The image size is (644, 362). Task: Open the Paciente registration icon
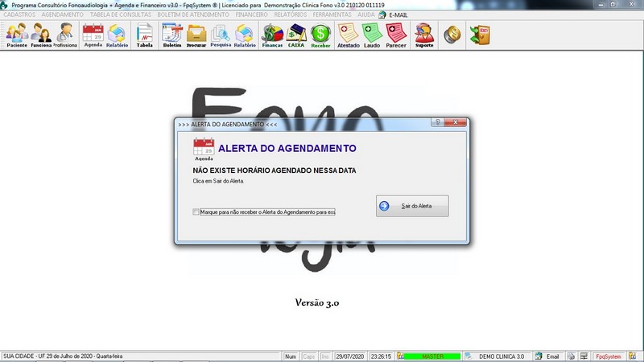tap(17, 35)
